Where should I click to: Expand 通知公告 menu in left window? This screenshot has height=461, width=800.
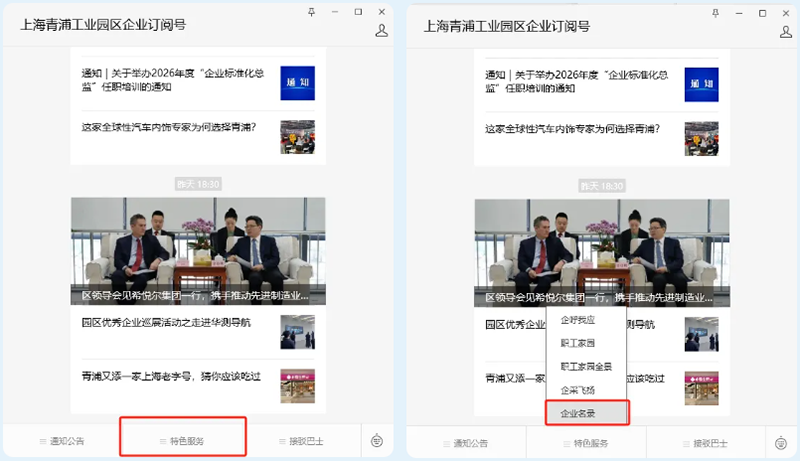point(61,440)
